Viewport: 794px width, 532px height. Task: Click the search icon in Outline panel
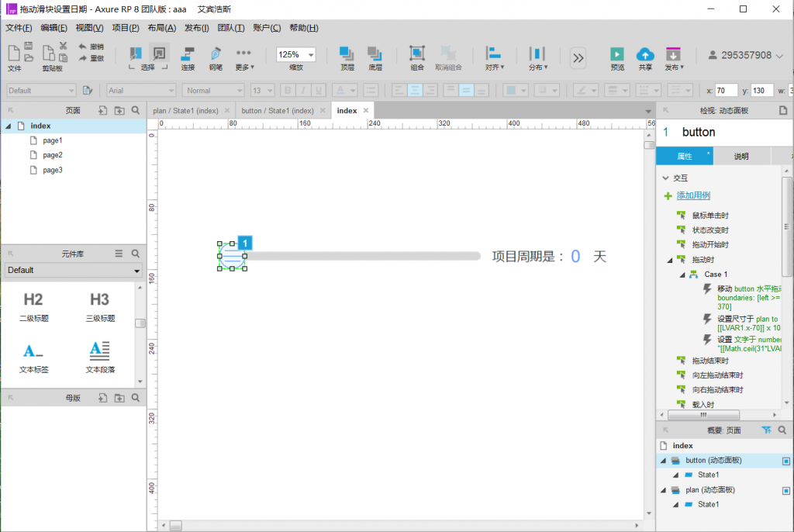click(x=782, y=430)
